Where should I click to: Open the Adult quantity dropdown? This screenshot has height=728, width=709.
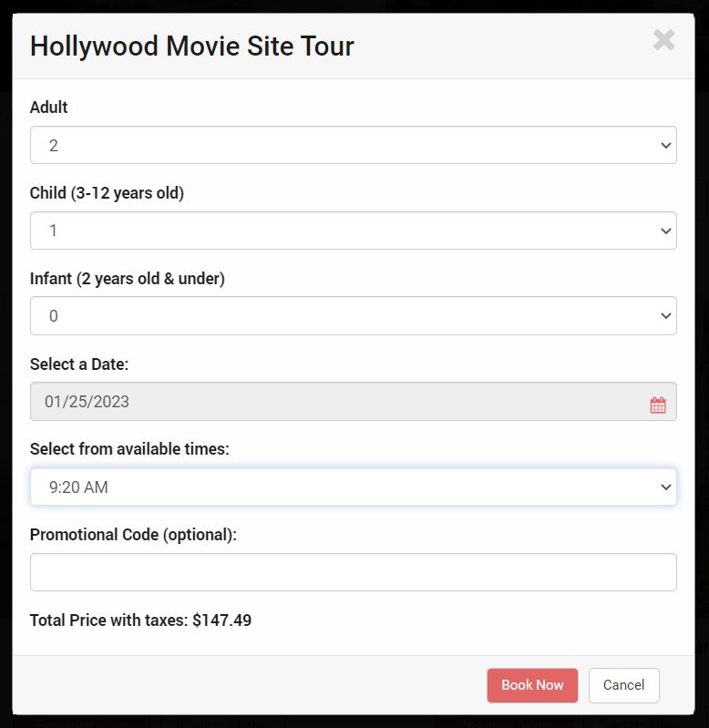[x=354, y=145]
